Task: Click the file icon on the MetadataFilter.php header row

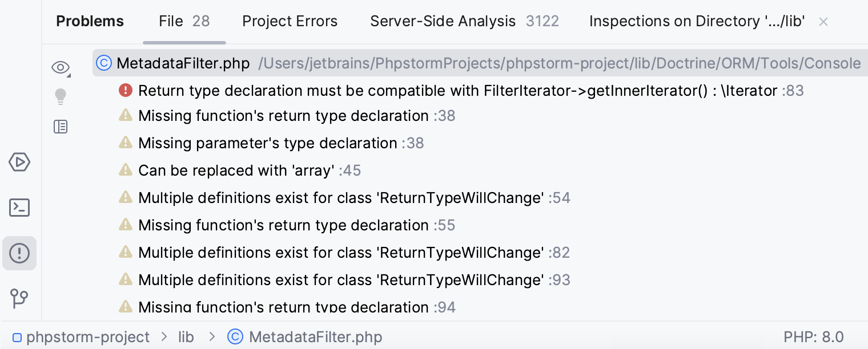Action: point(103,63)
